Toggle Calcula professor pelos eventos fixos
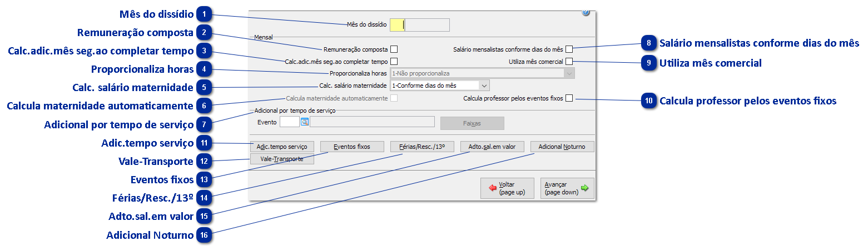Screen dimensions: 868x251 click(569, 98)
